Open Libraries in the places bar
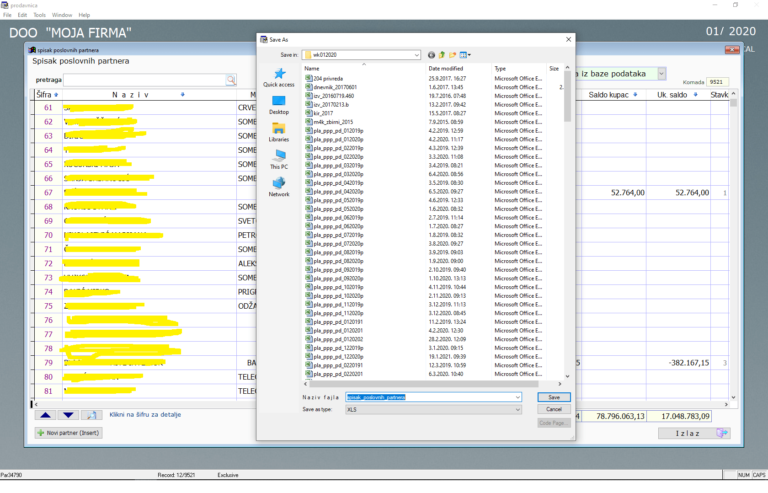768x493 pixels. coord(279,133)
